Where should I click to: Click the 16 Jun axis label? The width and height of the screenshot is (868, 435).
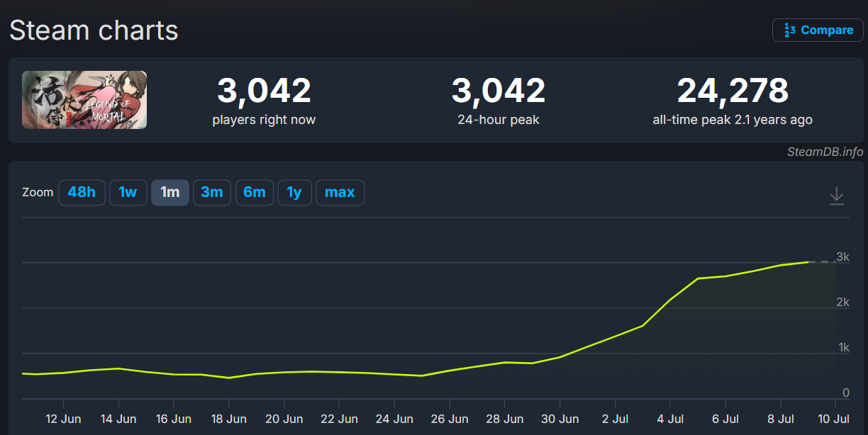(x=174, y=419)
